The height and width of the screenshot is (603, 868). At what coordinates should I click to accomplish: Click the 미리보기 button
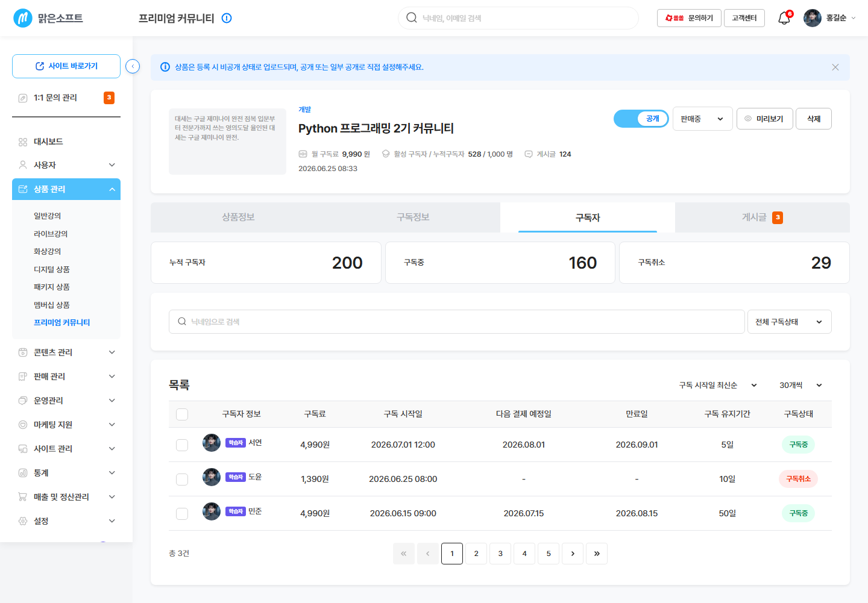point(764,119)
